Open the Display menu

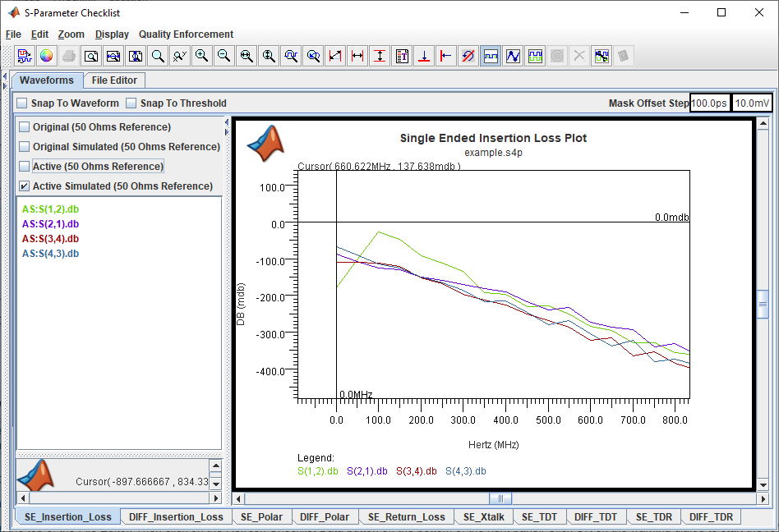coord(112,34)
